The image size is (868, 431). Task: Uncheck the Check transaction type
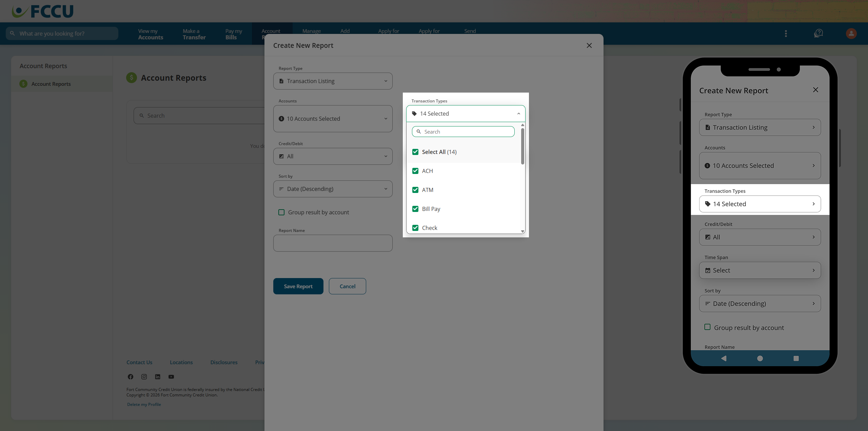415,228
